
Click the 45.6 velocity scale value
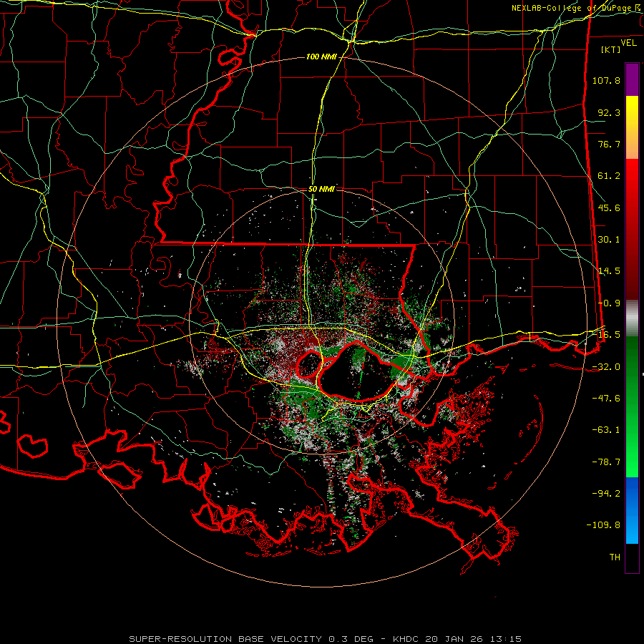(609, 208)
